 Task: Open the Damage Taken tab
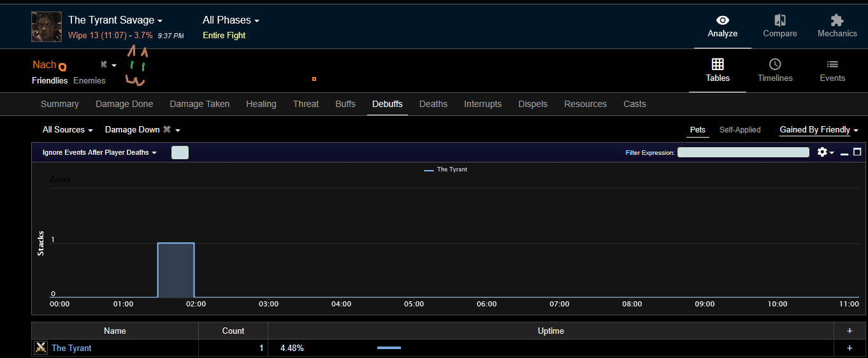(199, 104)
